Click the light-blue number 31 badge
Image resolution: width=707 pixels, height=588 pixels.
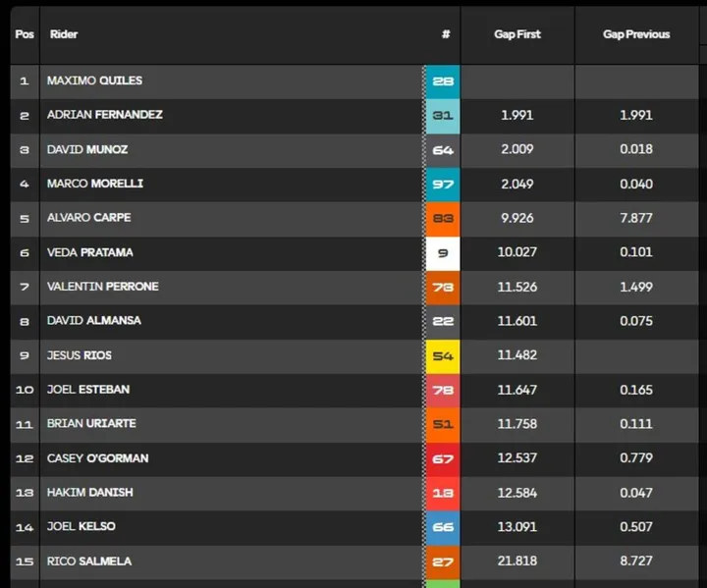tap(442, 116)
